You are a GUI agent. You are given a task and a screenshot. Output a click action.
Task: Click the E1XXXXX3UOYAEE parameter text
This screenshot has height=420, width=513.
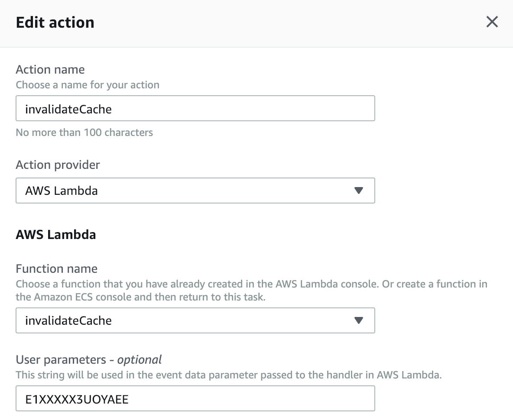(x=77, y=399)
